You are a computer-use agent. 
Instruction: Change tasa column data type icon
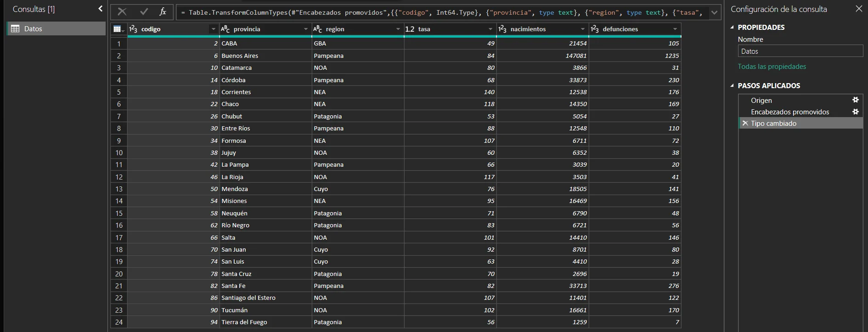point(410,29)
